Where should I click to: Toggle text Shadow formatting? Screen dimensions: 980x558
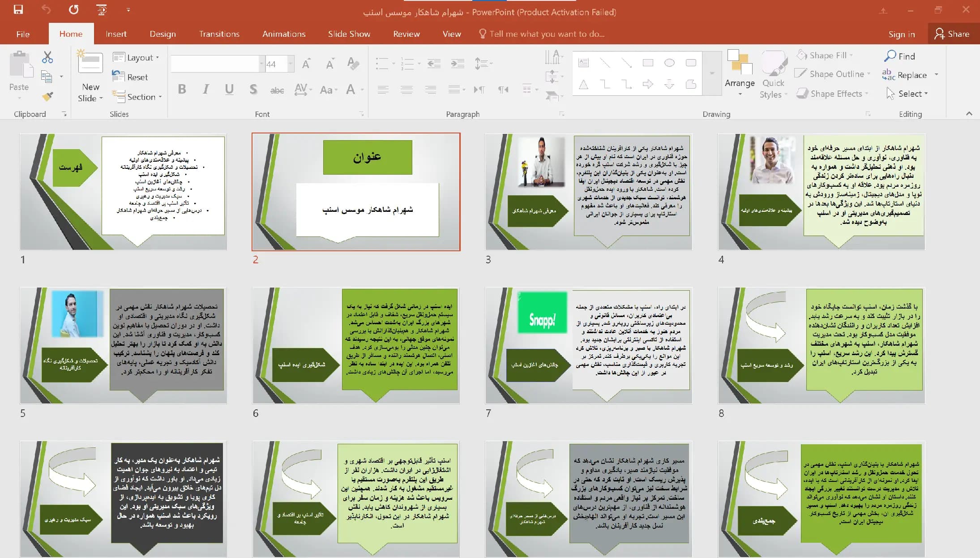(x=253, y=89)
